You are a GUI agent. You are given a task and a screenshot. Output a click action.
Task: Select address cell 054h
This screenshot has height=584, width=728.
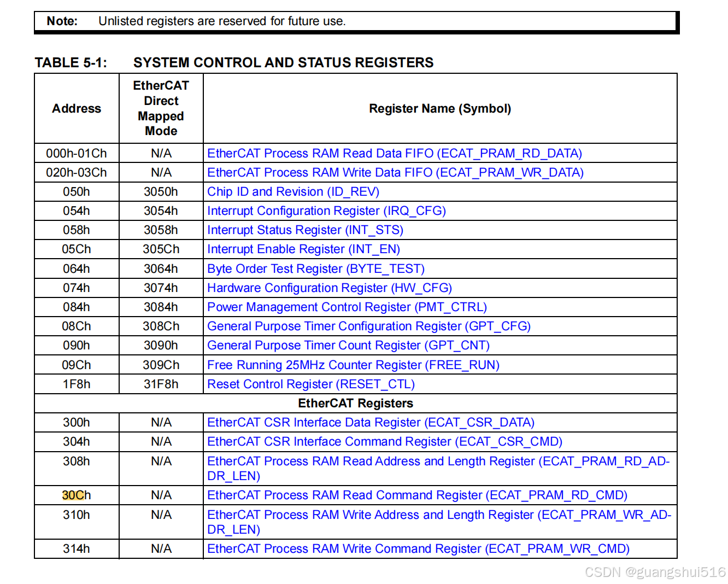[x=77, y=211]
